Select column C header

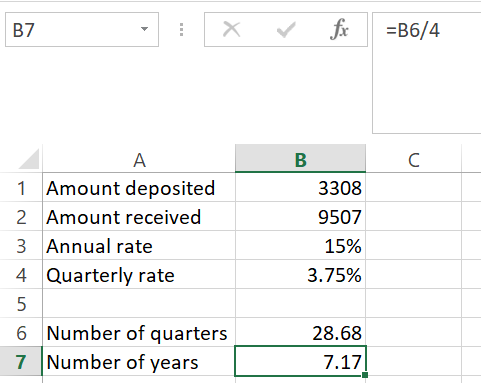(414, 159)
